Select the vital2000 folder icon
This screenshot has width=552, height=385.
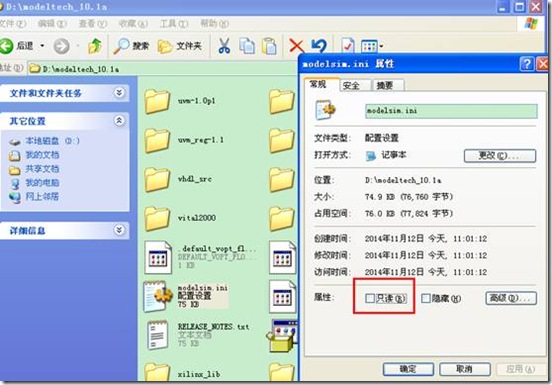click(157, 218)
